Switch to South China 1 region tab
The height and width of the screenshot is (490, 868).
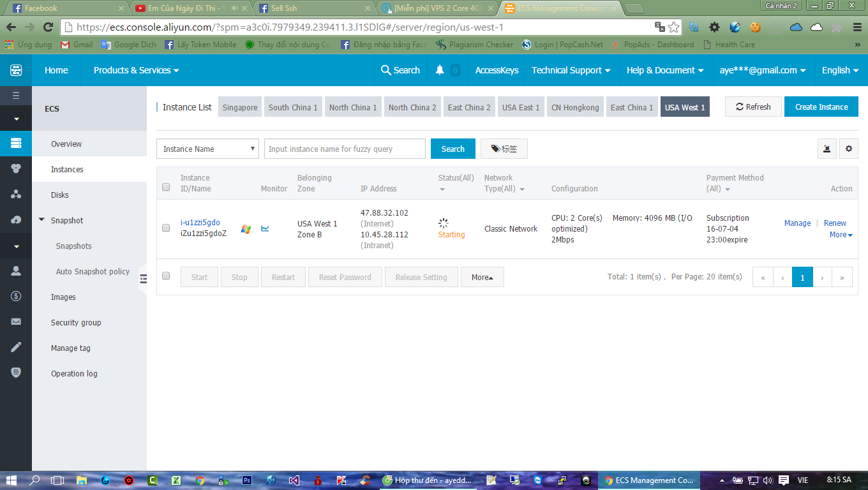[293, 107]
